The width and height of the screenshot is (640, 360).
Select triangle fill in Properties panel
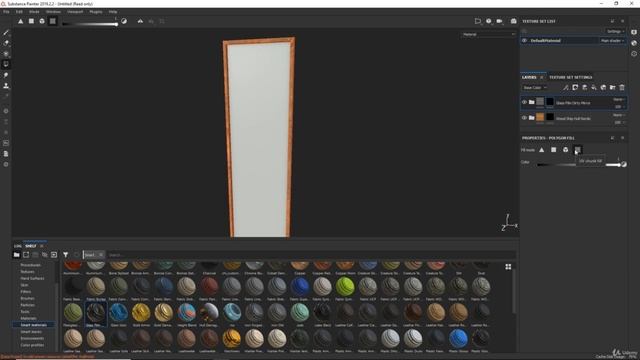pyautogui.click(x=542, y=150)
